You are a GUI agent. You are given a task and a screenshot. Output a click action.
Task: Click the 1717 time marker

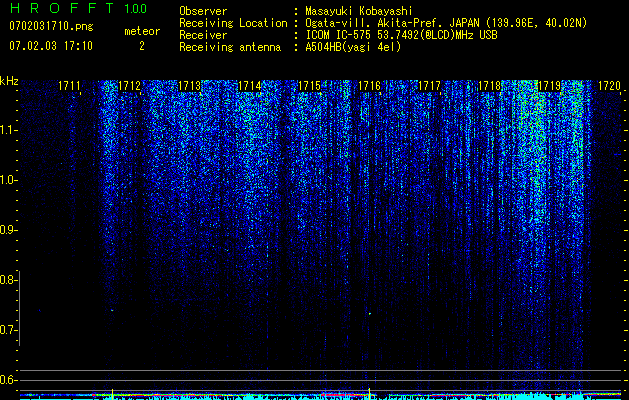429,86
